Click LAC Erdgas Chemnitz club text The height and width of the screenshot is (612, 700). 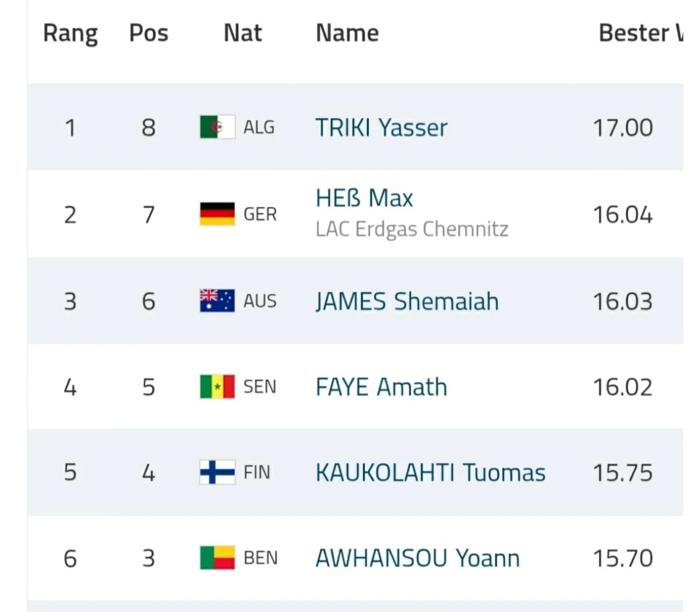point(412,229)
